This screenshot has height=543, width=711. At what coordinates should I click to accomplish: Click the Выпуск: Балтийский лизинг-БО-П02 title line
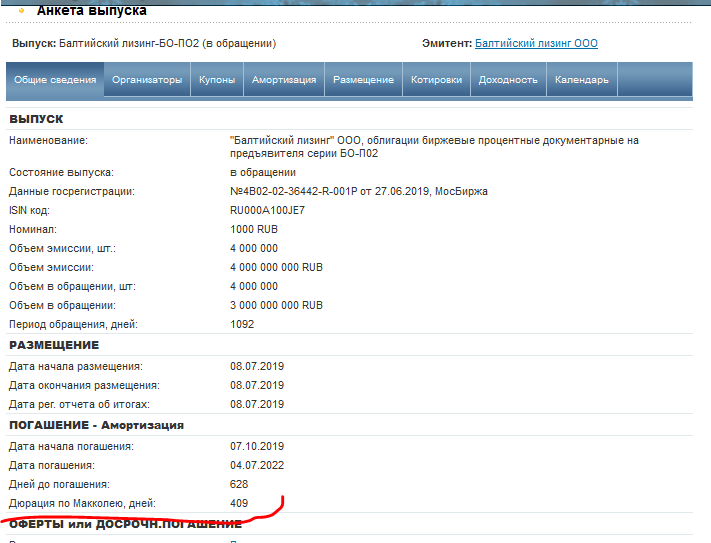click(144, 44)
